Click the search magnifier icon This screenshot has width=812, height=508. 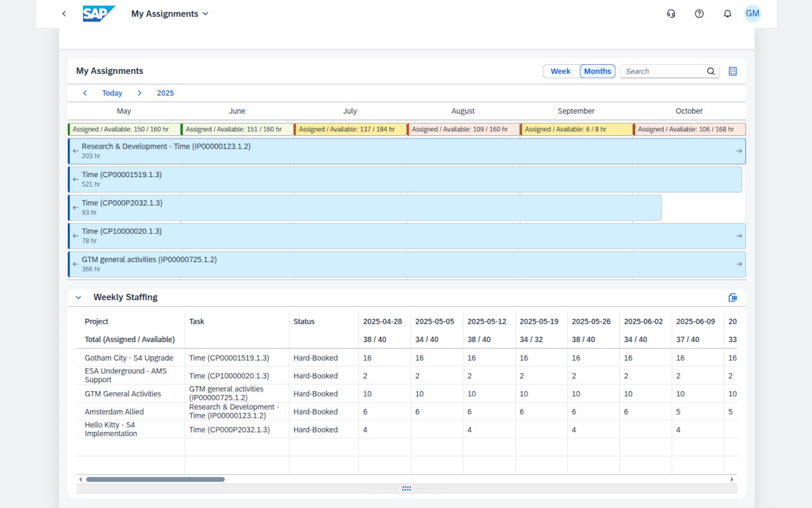(711, 72)
